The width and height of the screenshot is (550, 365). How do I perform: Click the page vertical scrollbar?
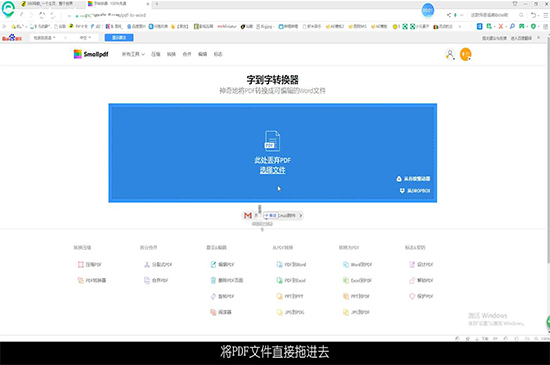click(x=548, y=151)
